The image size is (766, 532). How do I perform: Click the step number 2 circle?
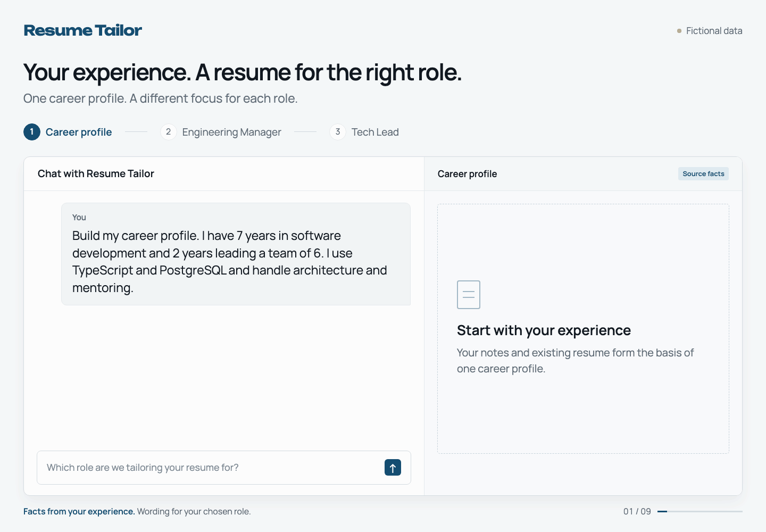(169, 132)
